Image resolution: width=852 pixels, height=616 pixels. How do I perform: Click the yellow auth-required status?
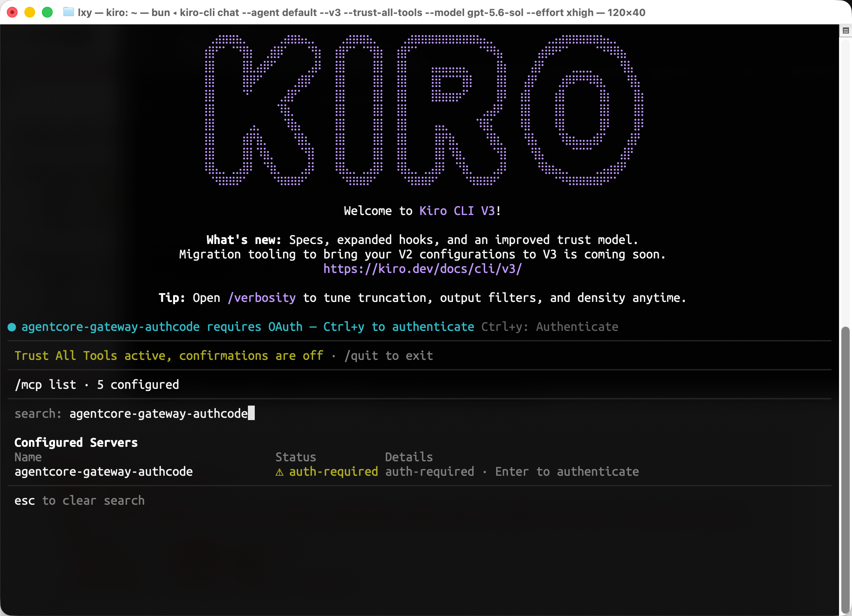pos(334,472)
